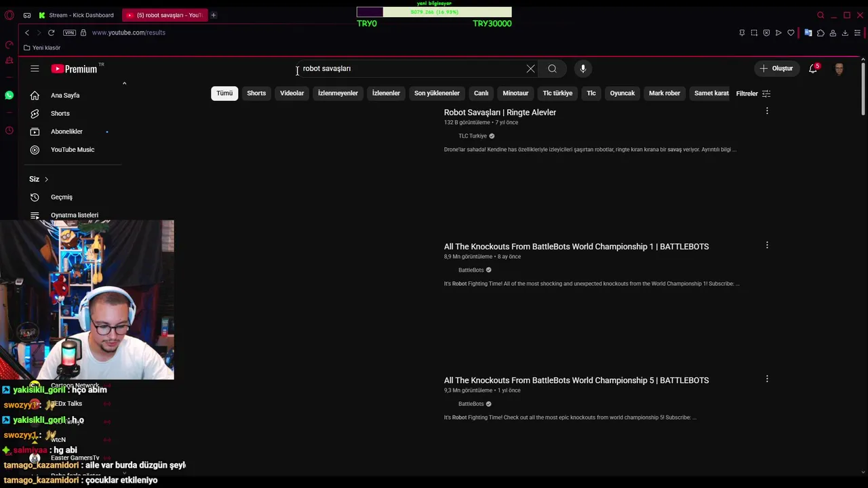Screen dimensions: 868x488
Task: Select the Videolar filter chip
Action: (x=292, y=93)
